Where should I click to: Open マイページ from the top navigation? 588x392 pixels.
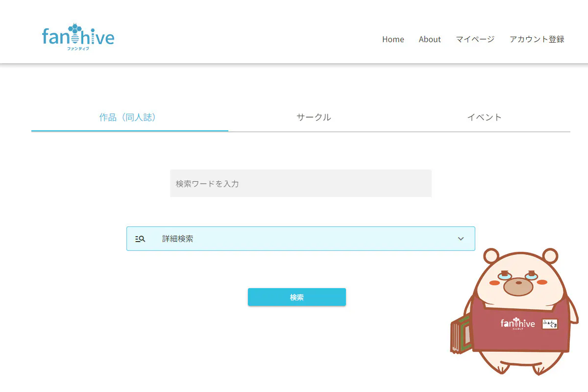pyautogui.click(x=475, y=39)
